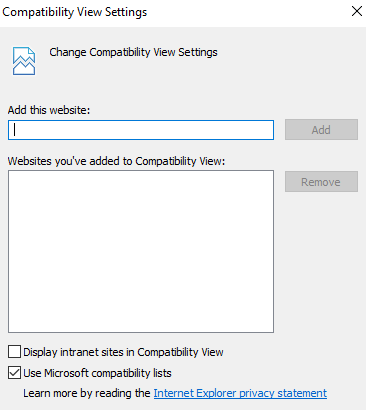This screenshot has width=366, height=410.
Task: Focus the Add this website text box
Action: click(141, 130)
